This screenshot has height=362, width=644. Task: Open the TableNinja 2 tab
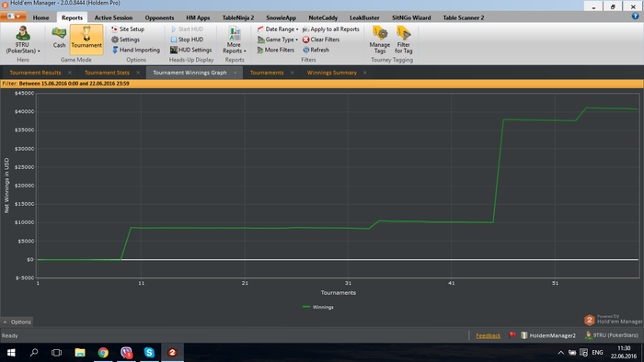tap(238, 17)
